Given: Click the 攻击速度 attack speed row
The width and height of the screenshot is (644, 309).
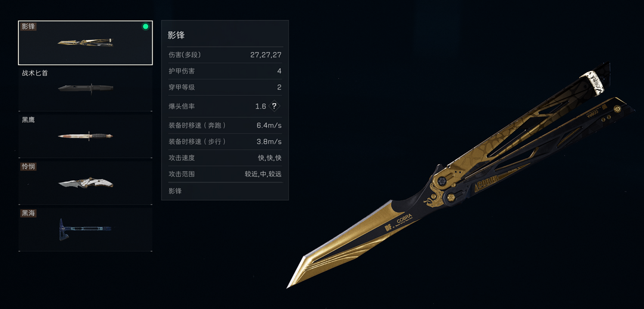Looking at the screenshot, I should [x=225, y=158].
